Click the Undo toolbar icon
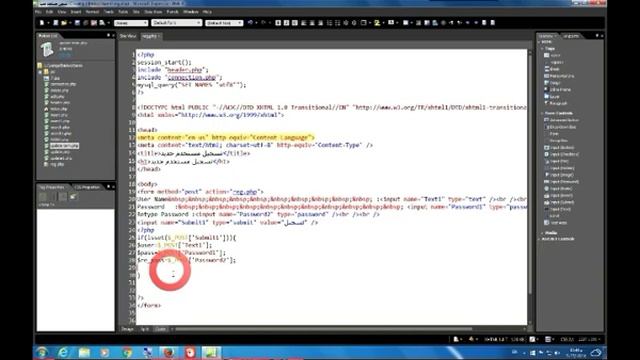Image resolution: width=640 pixels, height=360 pixels. tap(251, 23)
